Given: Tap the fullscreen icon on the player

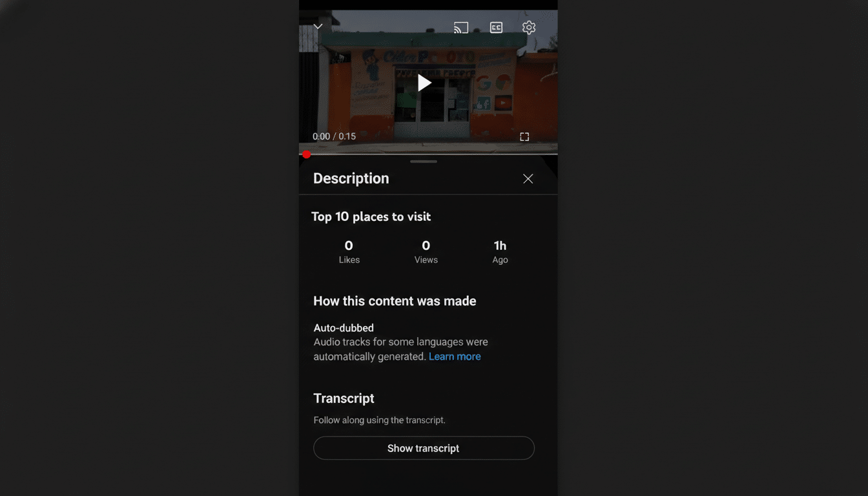Looking at the screenshot, I should (x=524, y=136).
